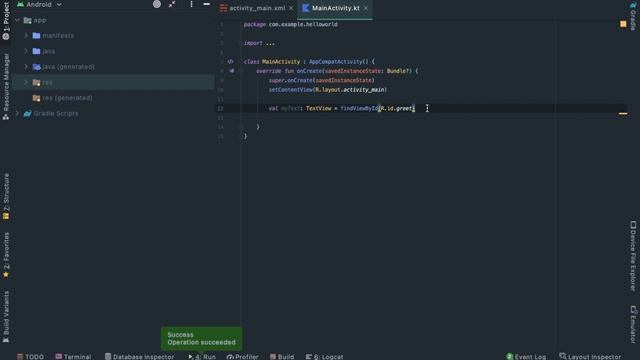Viewport: 640px width, 360px height.
Task: Select the res (generated) folder item
Action: (x=62, y=98)
